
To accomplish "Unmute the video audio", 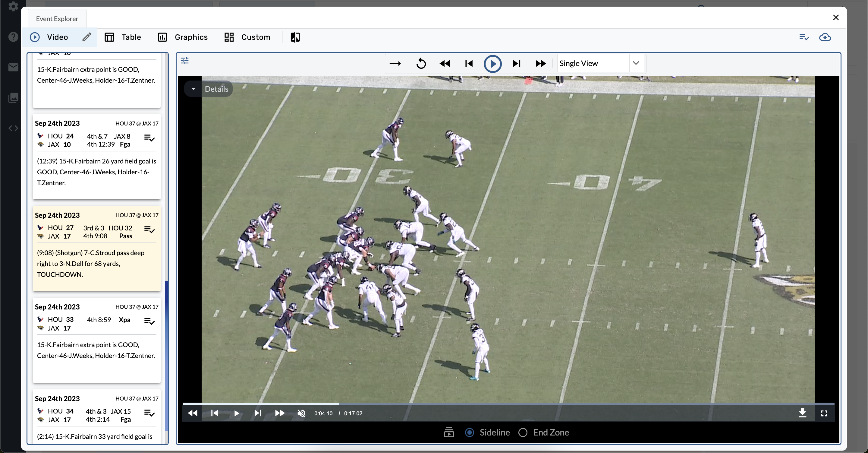I will (301, 413).
